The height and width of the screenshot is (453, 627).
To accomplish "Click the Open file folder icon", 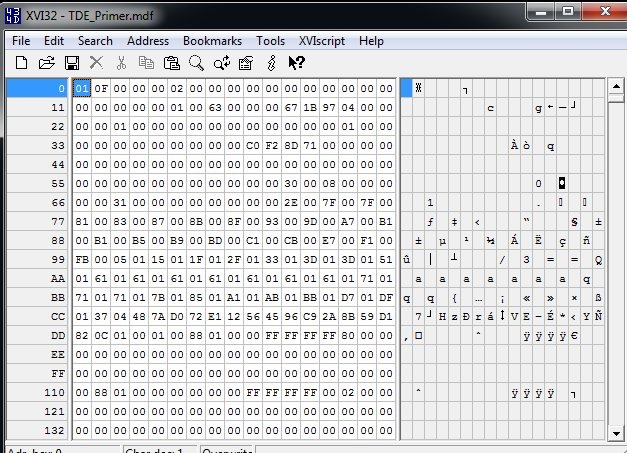I will [x=46, y=62].
